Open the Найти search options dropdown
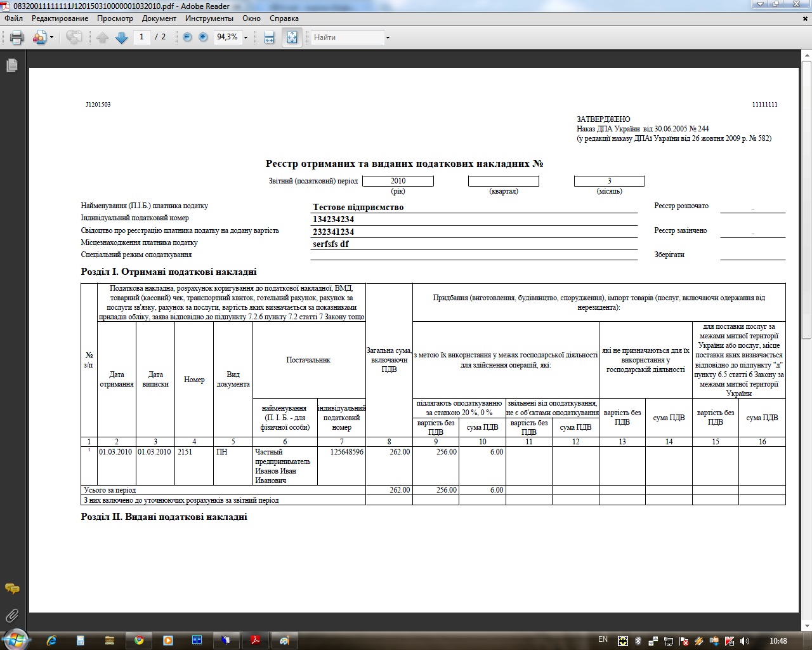This screenshot has height=650, width=812. (x=388, y=38)
